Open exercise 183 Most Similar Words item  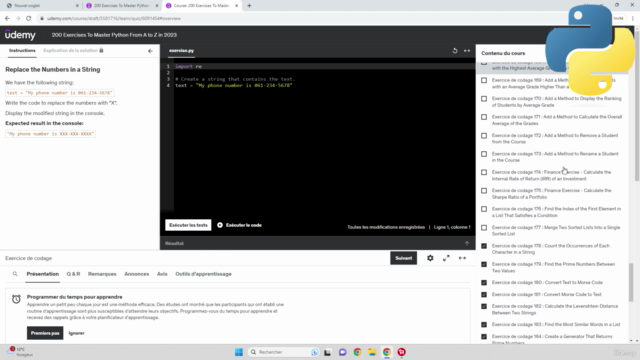556,324
